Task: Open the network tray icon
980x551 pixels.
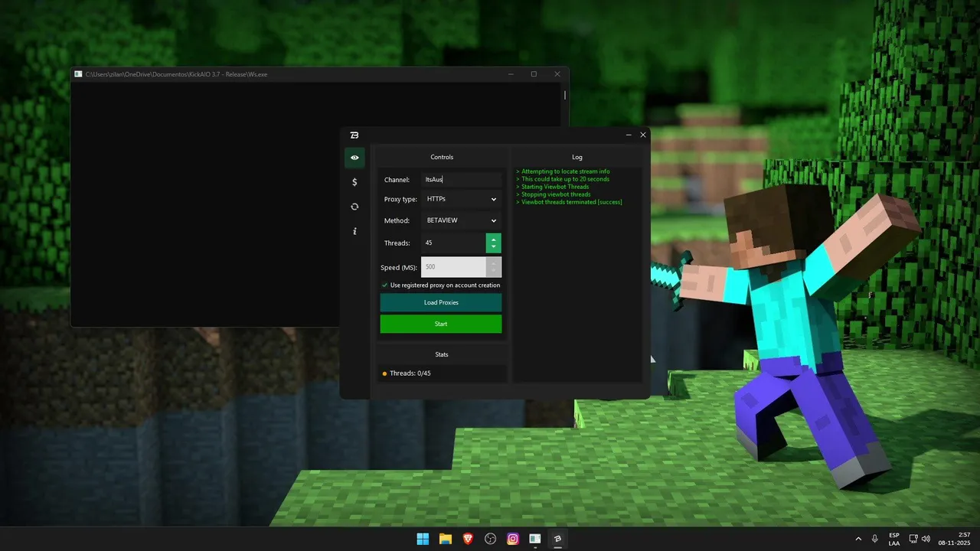Action: [x=913, y=539]
